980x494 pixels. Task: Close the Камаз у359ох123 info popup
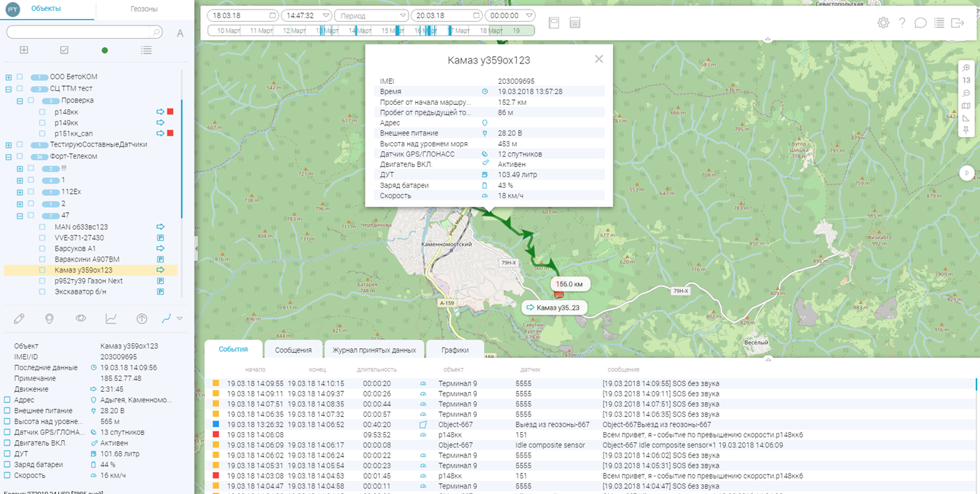pyautogui.click(x=598, y=59)
